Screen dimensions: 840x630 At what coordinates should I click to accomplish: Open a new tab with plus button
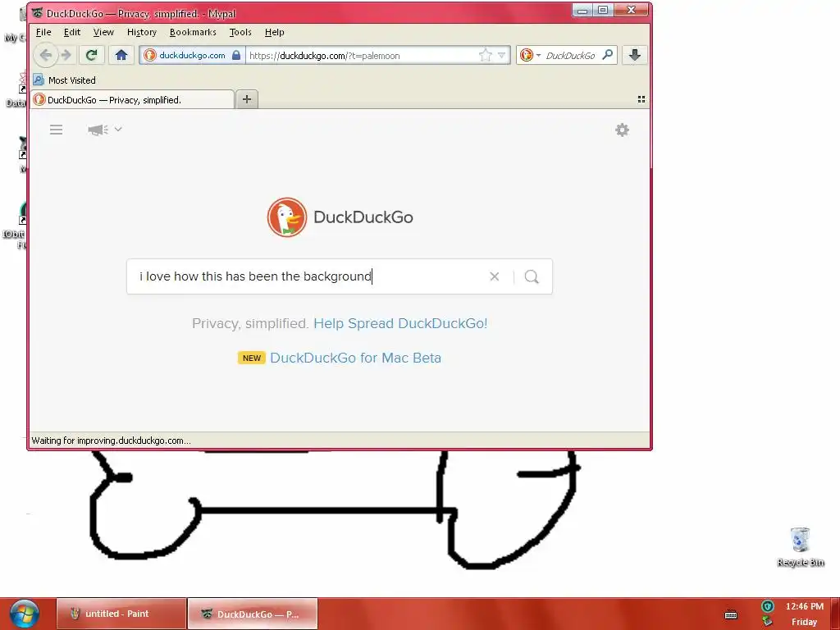[247, 99]
